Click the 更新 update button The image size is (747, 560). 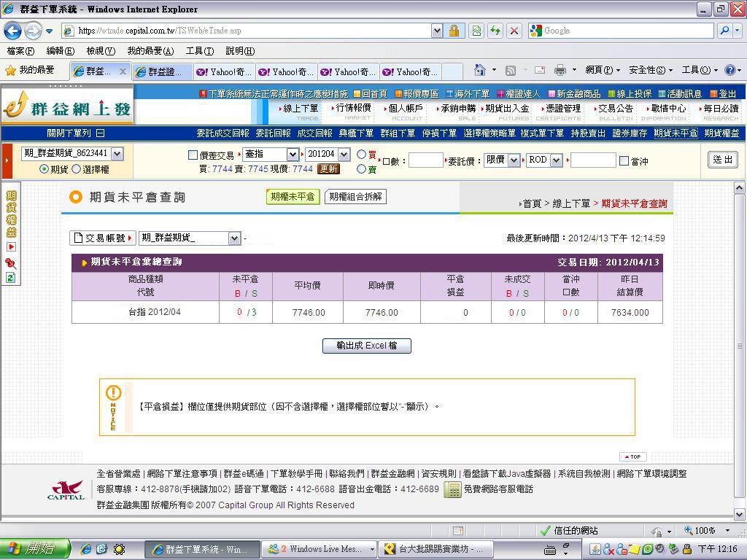tap(328, 169)
